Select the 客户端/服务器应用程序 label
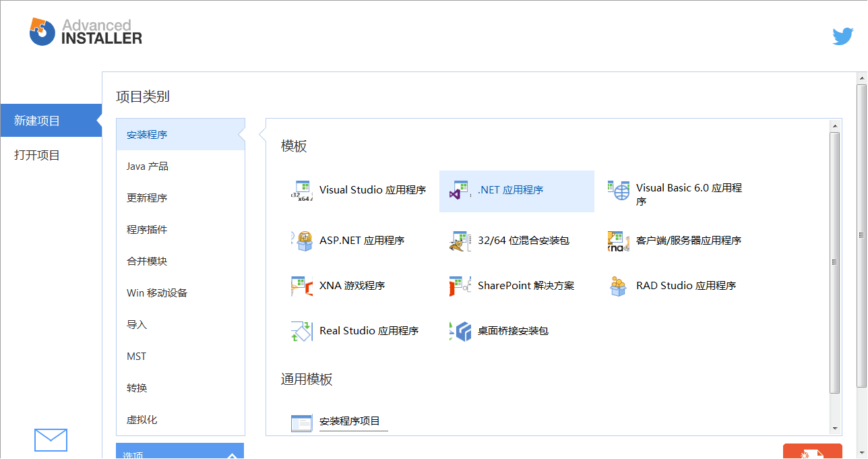 pyautogui.click(x=689, y=241)
